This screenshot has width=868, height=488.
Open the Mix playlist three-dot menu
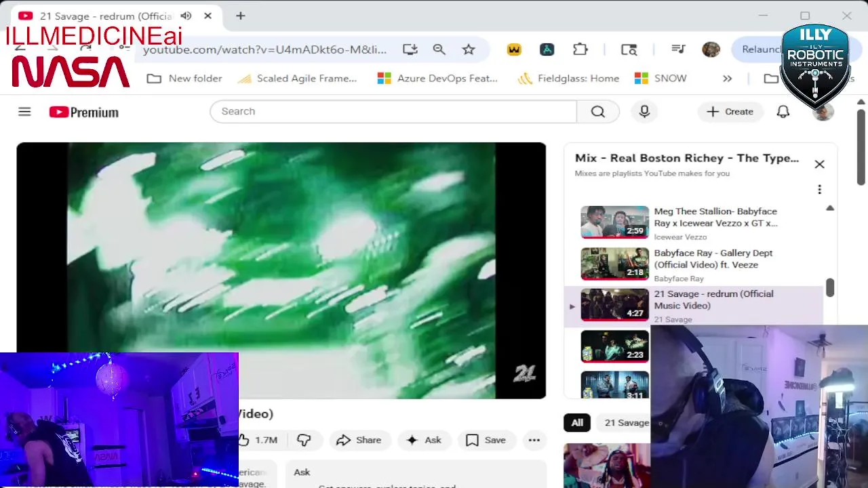pos(819,190)
